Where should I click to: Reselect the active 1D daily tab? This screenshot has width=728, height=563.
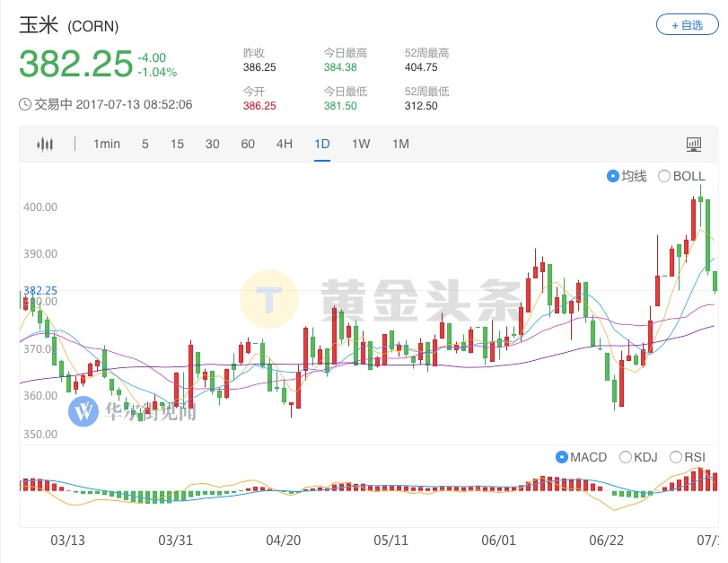(322, 144)
